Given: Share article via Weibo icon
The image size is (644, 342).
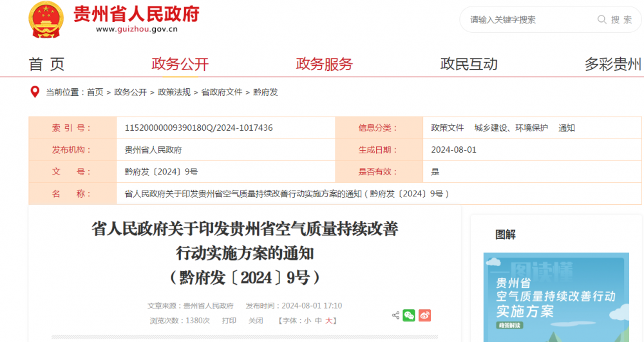Looking at the screenshot, I should 424,316.
